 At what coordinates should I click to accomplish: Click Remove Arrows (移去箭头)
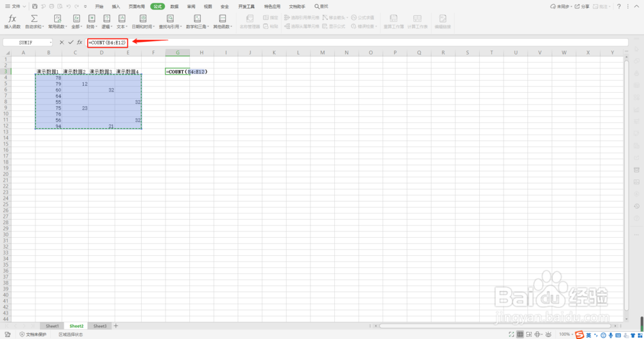click(335, 17)
